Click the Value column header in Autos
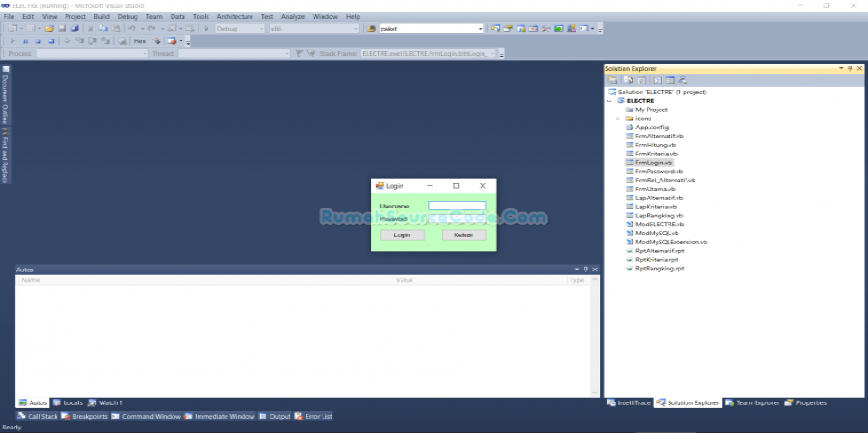Image resolution: width=868 pixels, height=433 pixels. [481, 280]
